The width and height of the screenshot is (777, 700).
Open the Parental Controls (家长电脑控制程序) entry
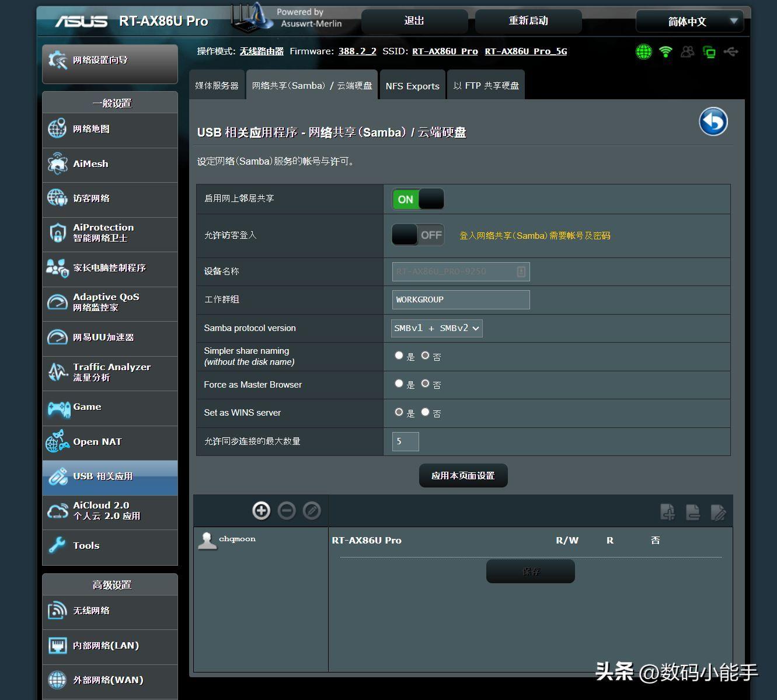coord(110,269)
